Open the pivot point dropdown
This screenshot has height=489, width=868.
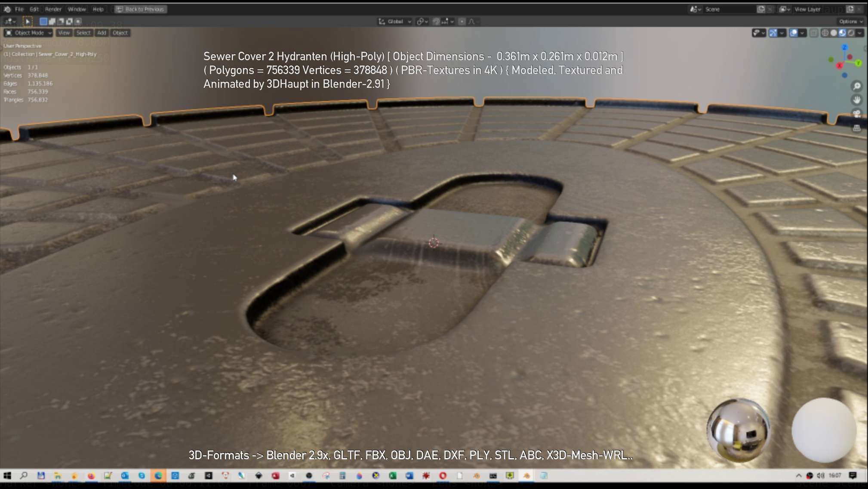point(422,22)
